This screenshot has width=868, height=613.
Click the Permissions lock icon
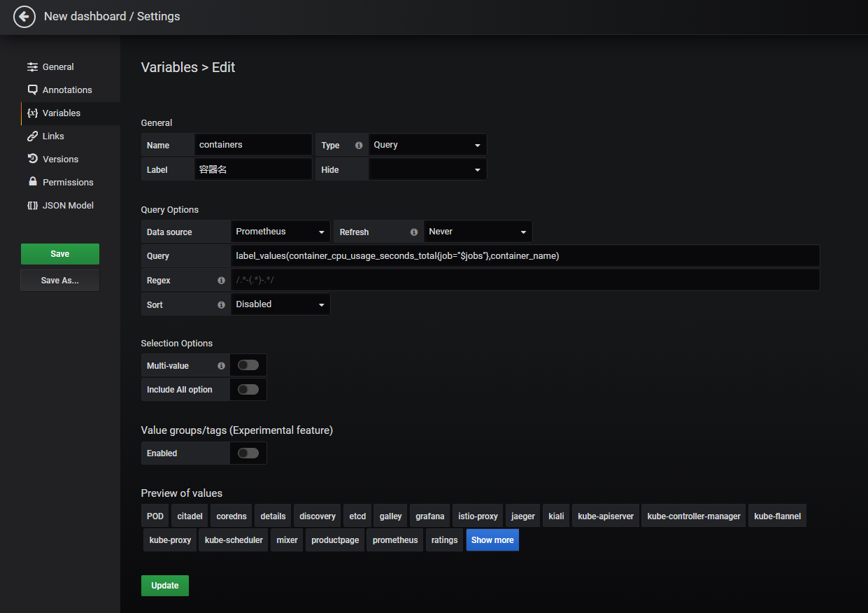[x=32, y=182]
